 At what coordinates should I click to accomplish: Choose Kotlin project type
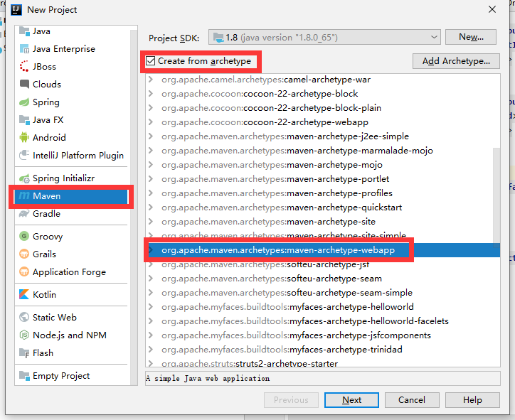(72, 294)
